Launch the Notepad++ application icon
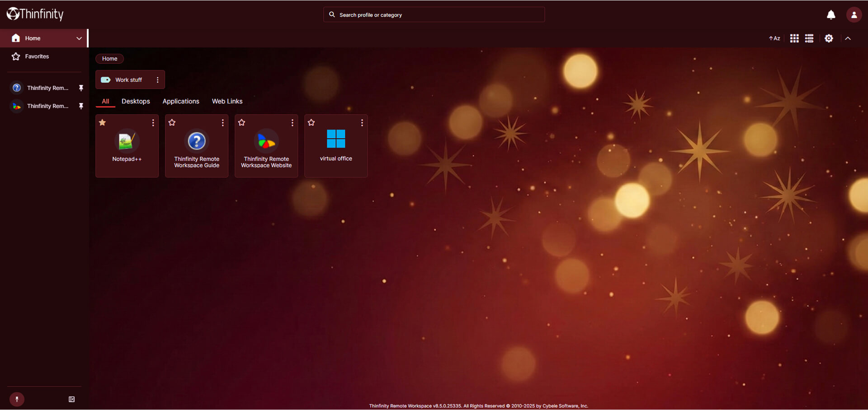Image resolution: width=868 pixels, height=410 pixels. [x=127, y=141]
